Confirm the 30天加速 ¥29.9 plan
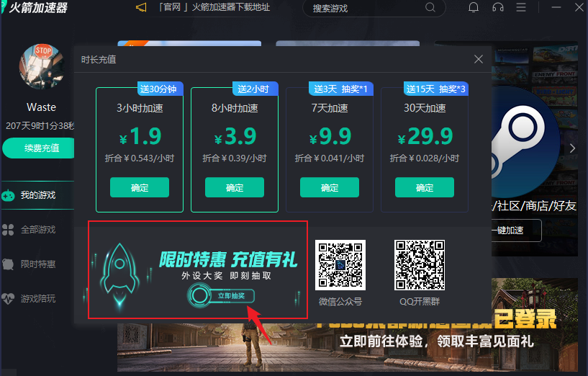 pyautogui.click(x=425, y=187)
